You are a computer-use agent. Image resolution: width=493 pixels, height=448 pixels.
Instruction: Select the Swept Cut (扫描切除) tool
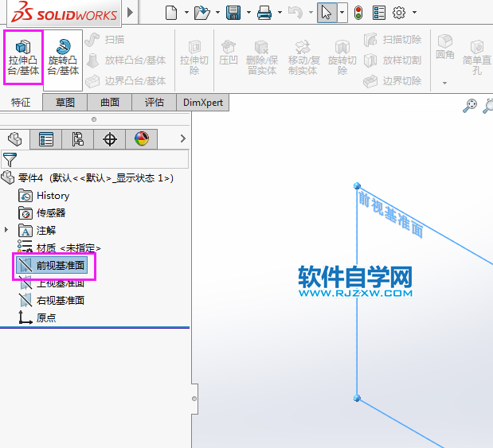[x=393, y=40]
